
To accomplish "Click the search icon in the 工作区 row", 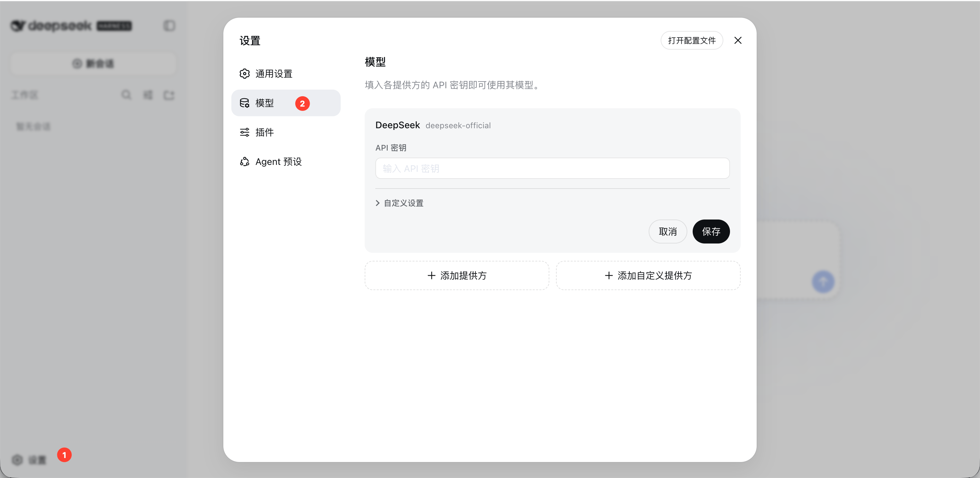I will 126,95.
